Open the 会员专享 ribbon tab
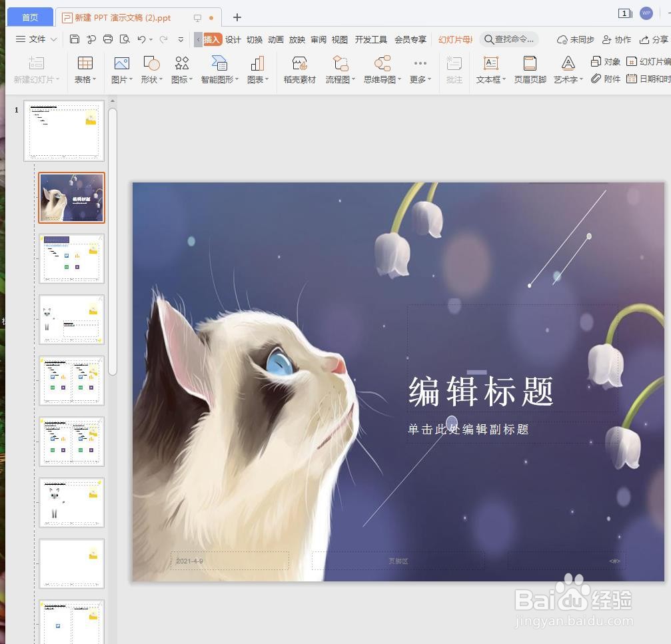 410,40
